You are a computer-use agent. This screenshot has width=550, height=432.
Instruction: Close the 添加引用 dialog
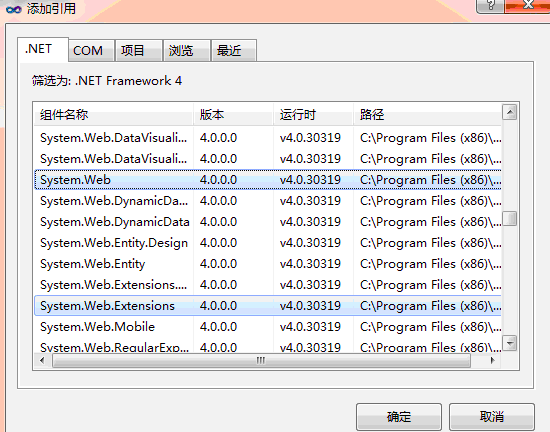528,6
